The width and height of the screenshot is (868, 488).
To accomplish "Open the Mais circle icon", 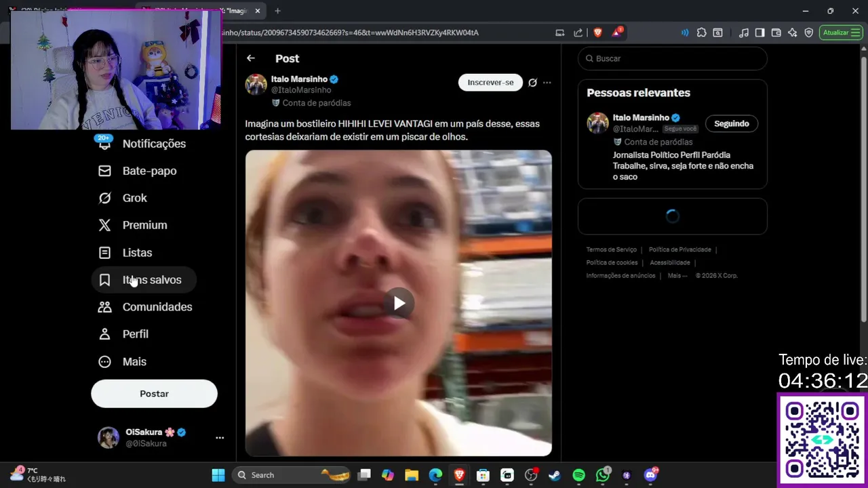I will pyautogui.click(x=104, y=362).
